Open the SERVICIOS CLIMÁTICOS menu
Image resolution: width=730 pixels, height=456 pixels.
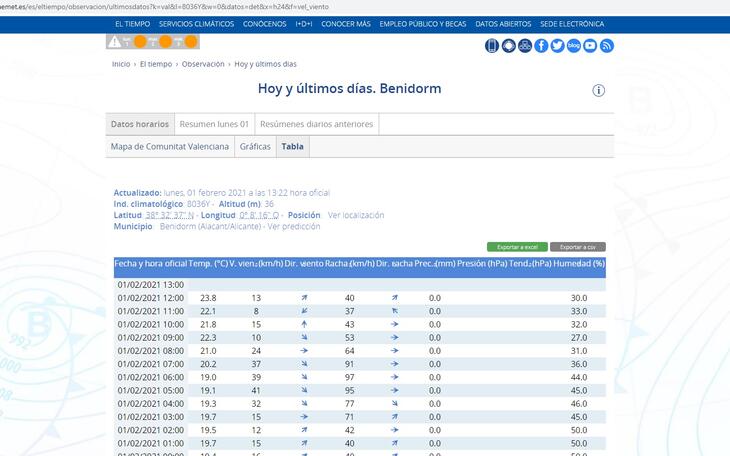coord(196,24)
